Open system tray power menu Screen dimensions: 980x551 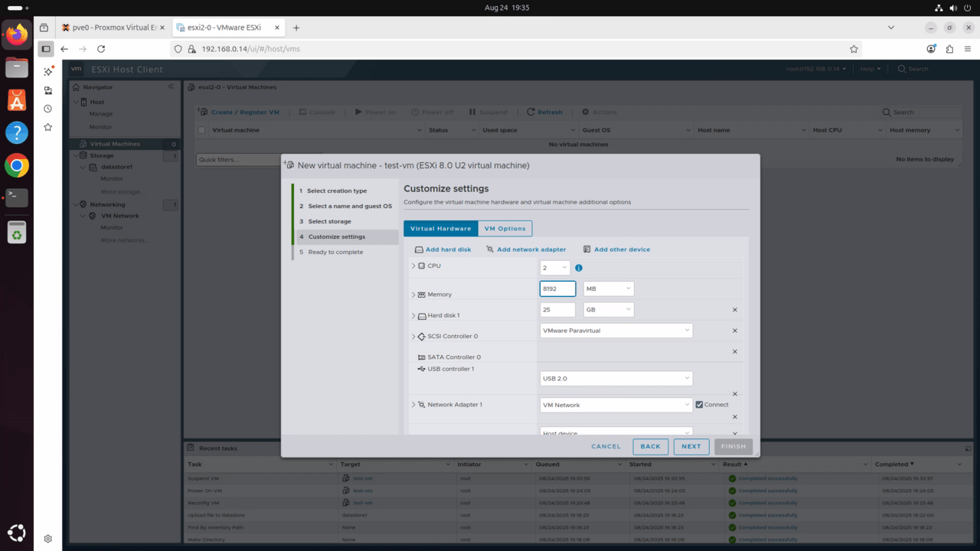coord(969,8)
